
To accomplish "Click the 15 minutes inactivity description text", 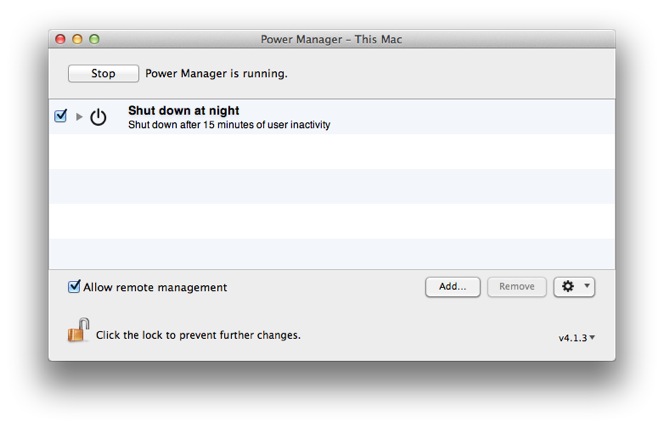I will (x=229, y=125).
